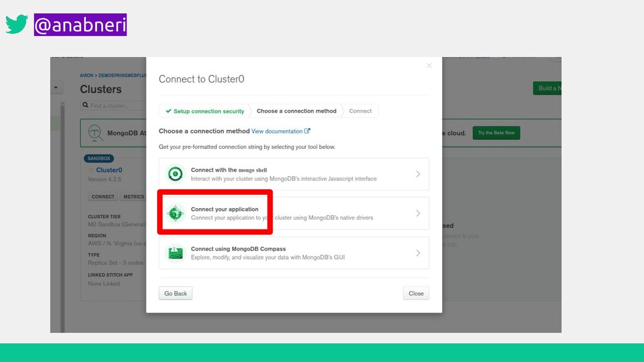Viewport: 644px width, 362px height.
Task: Focus the Find a cluster search field
Action: click(x=113, y=106)
